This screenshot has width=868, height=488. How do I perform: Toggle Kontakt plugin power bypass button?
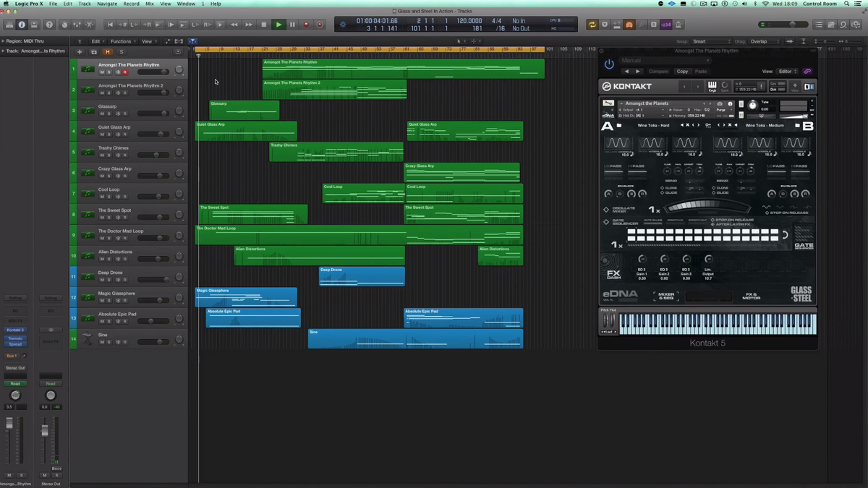pos(609,64)
